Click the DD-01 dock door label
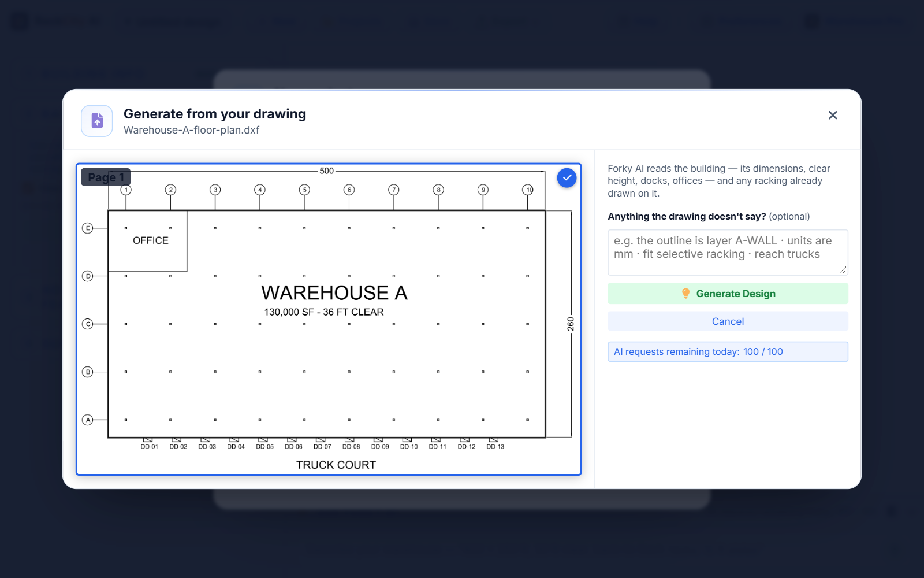924x578 pixels. [149, 447]
